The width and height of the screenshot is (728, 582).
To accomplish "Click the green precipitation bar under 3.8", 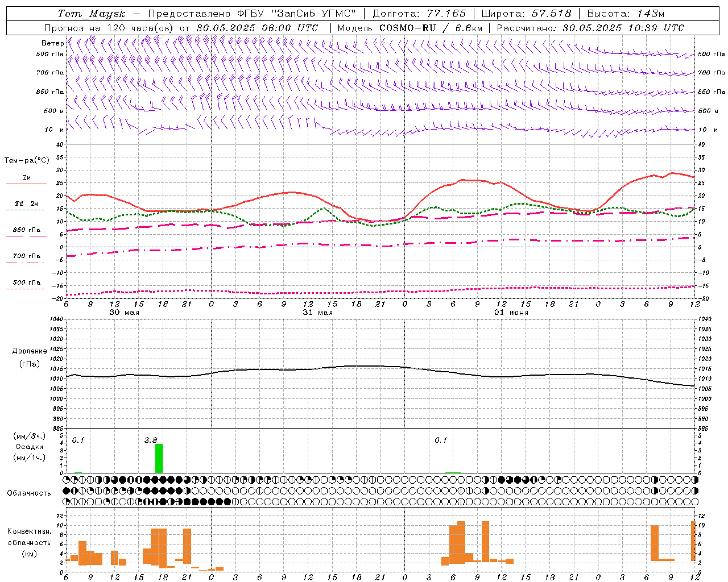I will (159, 458).
